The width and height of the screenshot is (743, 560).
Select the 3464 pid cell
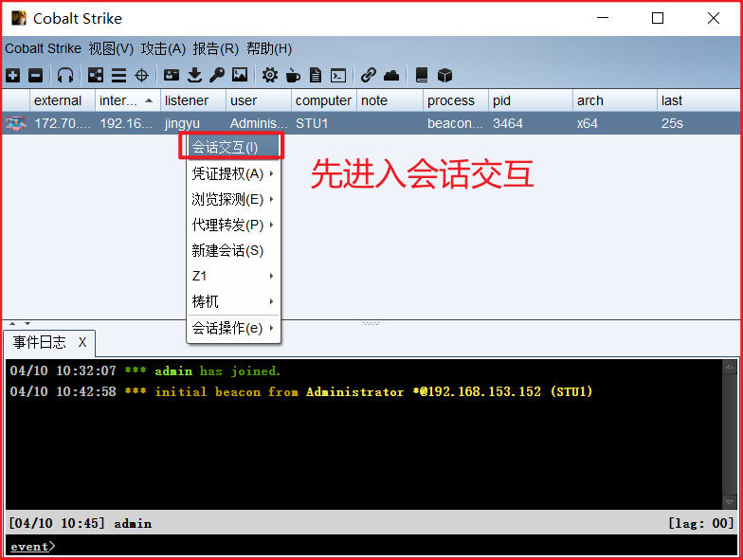pos(531,123)
